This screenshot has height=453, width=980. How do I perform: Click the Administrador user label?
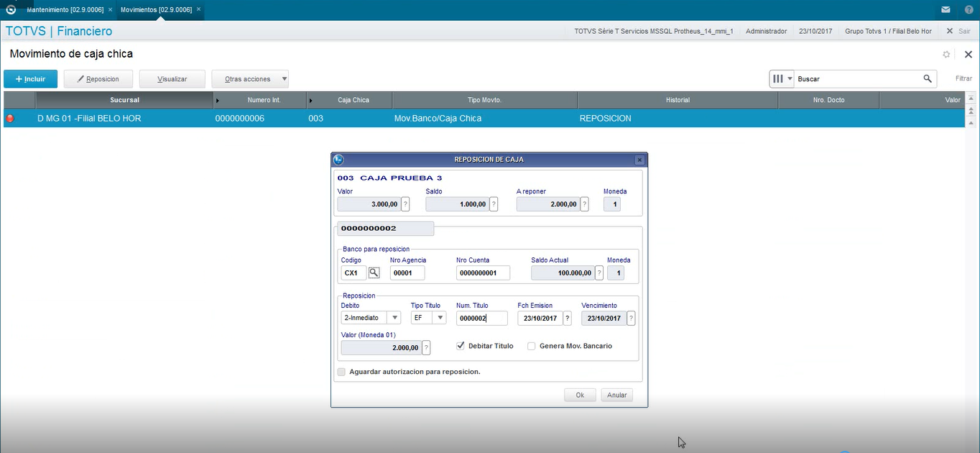(768, 32)
